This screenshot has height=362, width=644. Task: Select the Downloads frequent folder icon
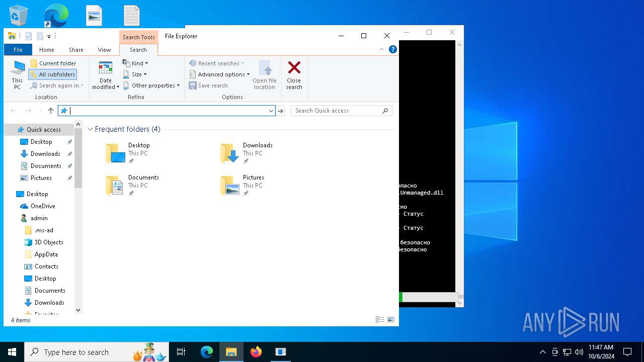(230, 153)
